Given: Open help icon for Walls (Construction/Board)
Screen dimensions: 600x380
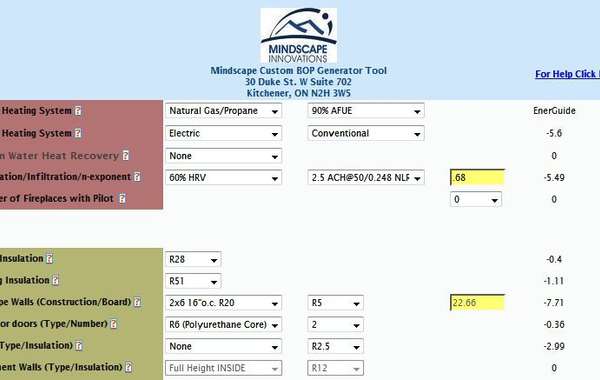Looking at the screenshot, I should click(137, 302).
